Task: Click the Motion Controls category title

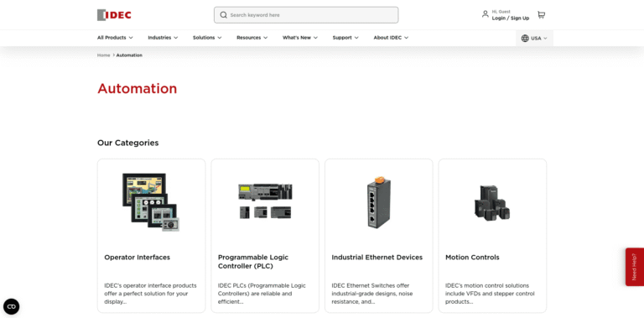Action: pyautogui.click(x=472, y=258)
